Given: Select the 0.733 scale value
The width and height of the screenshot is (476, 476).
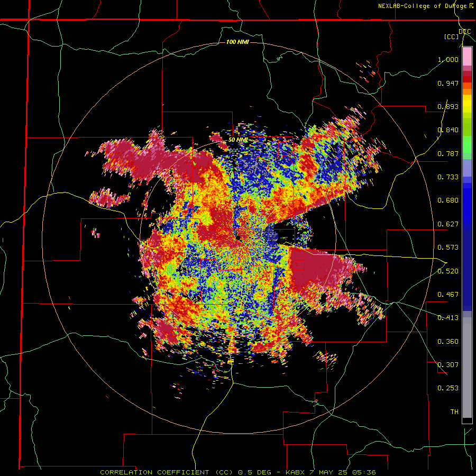Looking at the screenshot, I should [448, 177].
